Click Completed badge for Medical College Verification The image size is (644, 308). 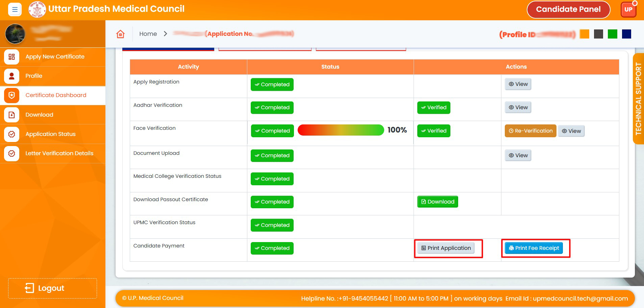272,179
